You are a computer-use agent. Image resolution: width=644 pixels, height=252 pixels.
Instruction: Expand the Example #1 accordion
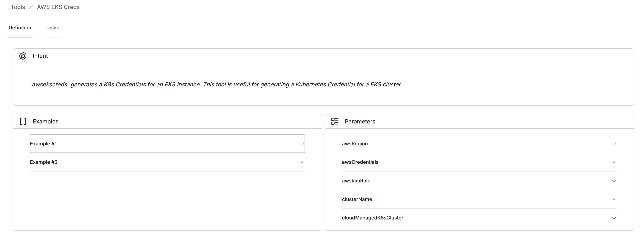click(167, 144)
